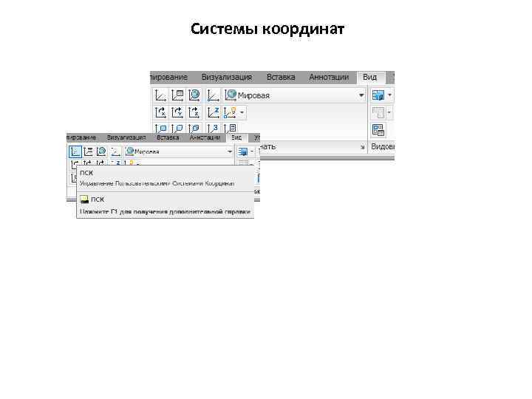Click the UCS icon display lightbulb button
Viewport: 532px width, 399px height.
tap(230, 112)
